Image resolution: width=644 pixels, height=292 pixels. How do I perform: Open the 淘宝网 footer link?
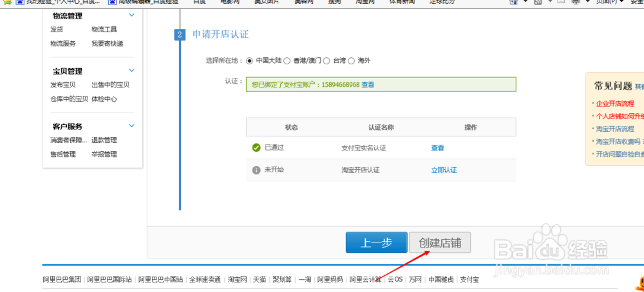pyautogui.click(x=238, y=280)
